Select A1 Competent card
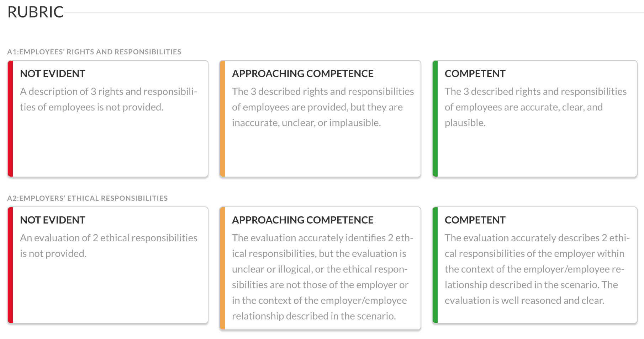Viewport: 644px width, 339px height. click(x=534, y=119)
